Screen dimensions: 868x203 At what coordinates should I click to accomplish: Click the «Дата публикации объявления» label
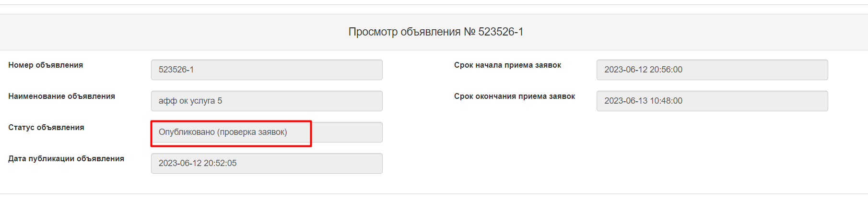click(x=66, y=158)
